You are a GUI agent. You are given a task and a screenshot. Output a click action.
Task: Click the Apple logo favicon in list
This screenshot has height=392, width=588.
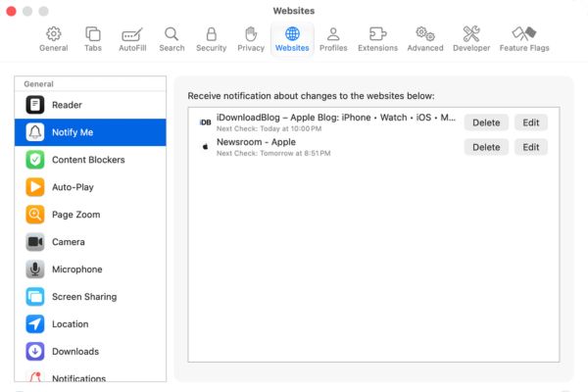(205, 147)
